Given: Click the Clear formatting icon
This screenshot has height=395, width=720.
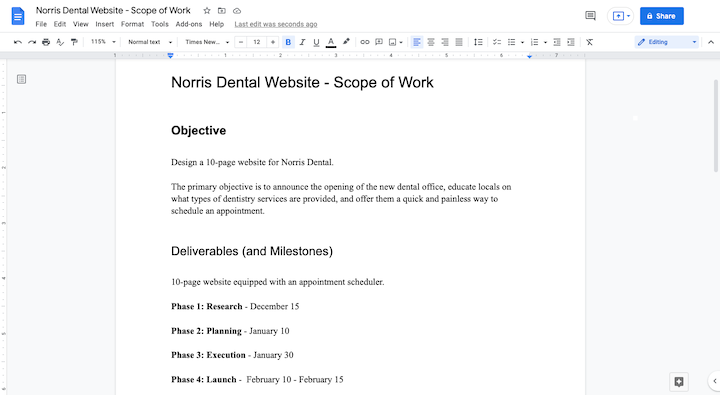Looking at the screenshot, I should [x=590, y=42].
